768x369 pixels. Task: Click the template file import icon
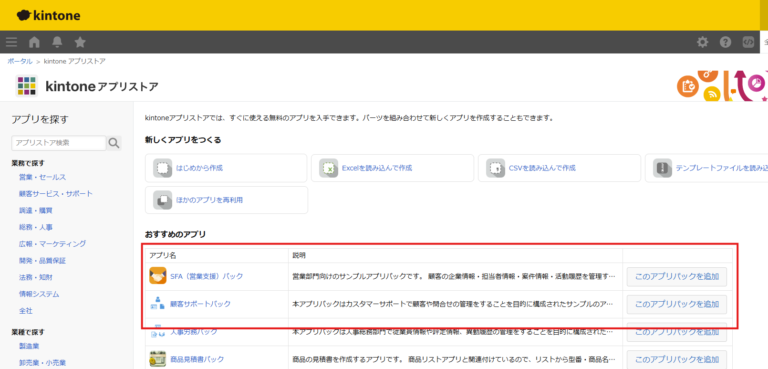663,168
